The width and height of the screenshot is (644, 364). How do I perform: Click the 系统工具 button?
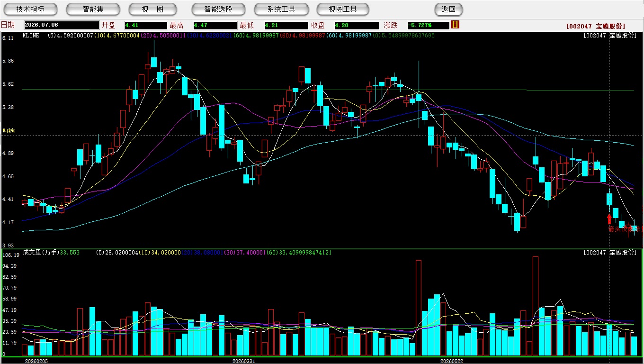(x=281, y=9)
